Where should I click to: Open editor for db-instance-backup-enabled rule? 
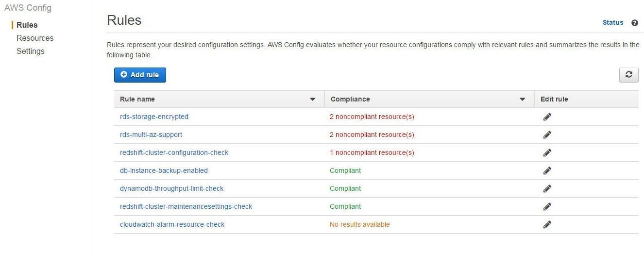coord(547,170)
